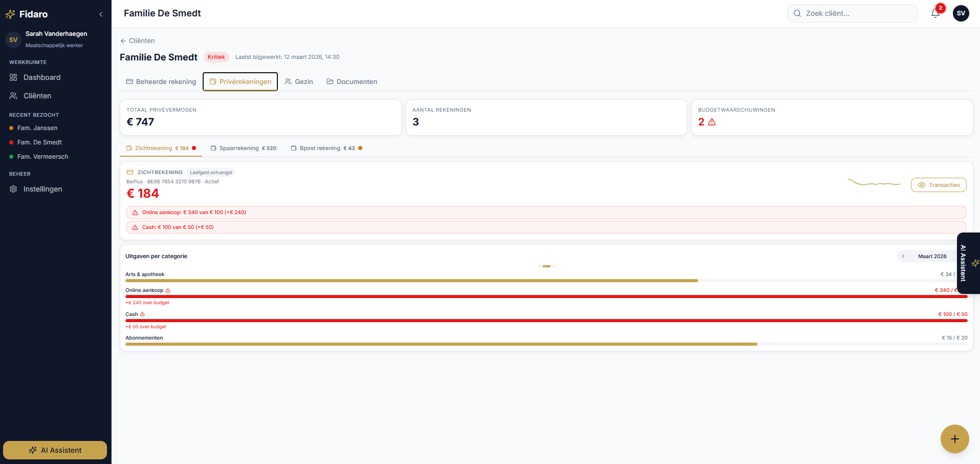Open the notifications bell
The height and width of the screenshot is (464, 980).
coord(935,13)
